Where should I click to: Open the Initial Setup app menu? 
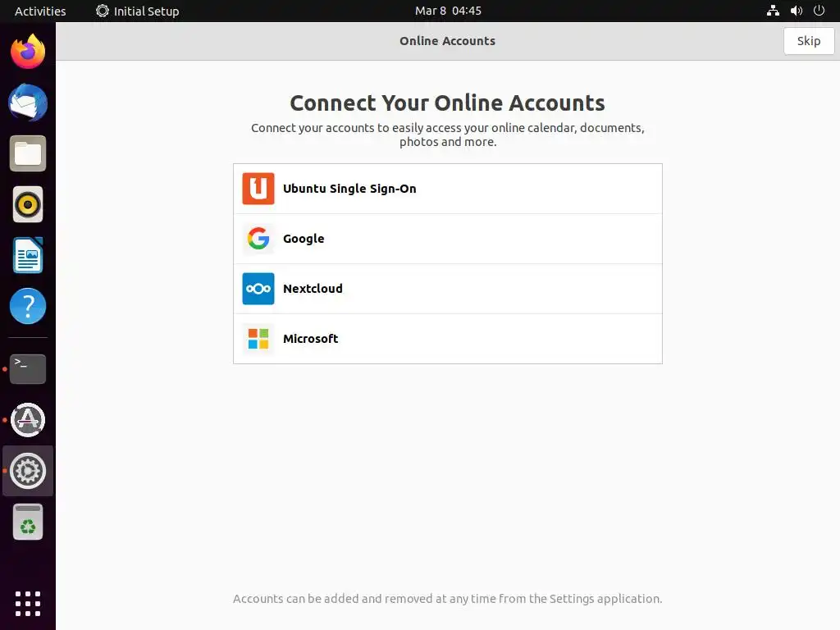pyautogui.click(x=138, y=11)
